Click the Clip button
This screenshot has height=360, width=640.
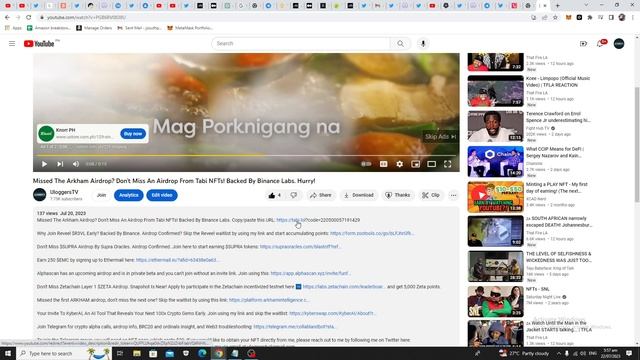coord(431,195)
